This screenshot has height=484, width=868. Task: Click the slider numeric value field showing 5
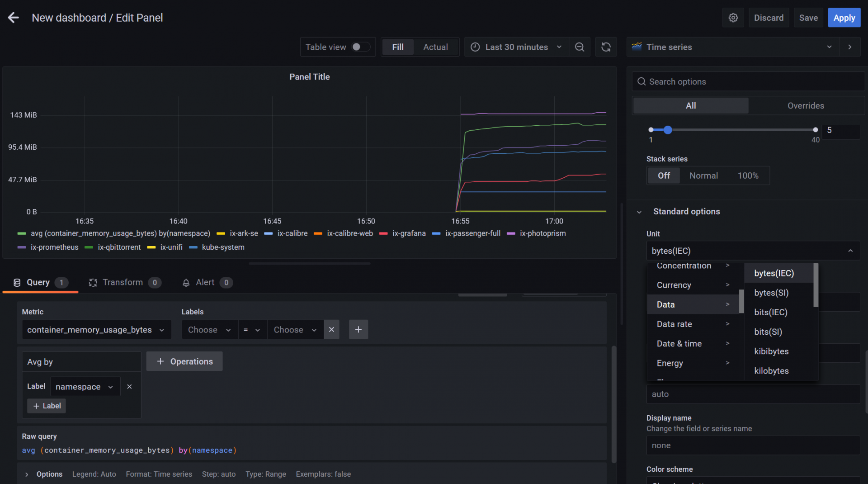click(840, 130)
